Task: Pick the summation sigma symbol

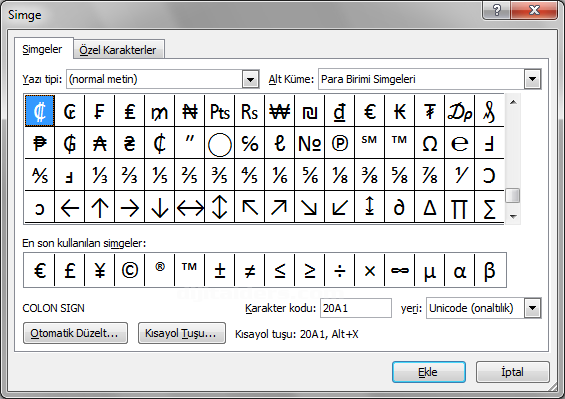Action: (x=489, y=207)
